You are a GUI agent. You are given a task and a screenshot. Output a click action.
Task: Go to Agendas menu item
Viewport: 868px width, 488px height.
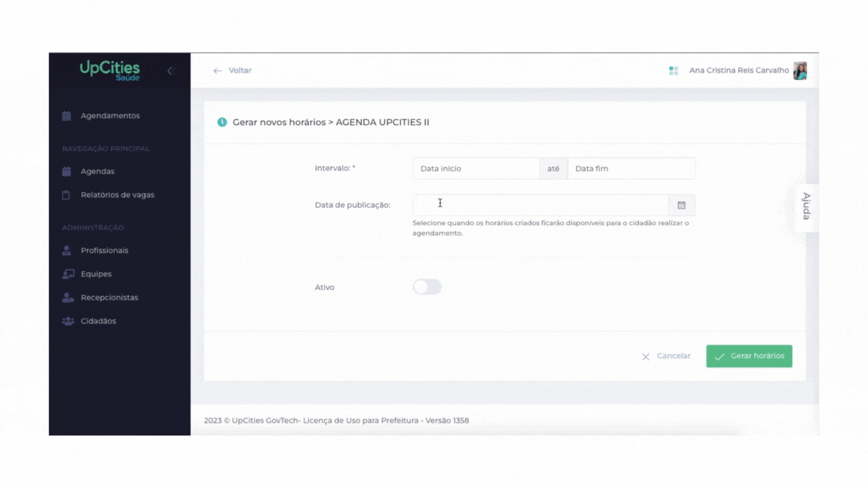(x=97, y=172)
